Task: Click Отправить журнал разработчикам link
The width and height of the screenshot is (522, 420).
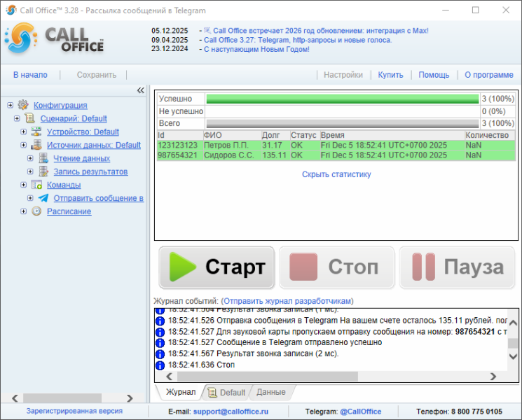Action: [287, 301]
